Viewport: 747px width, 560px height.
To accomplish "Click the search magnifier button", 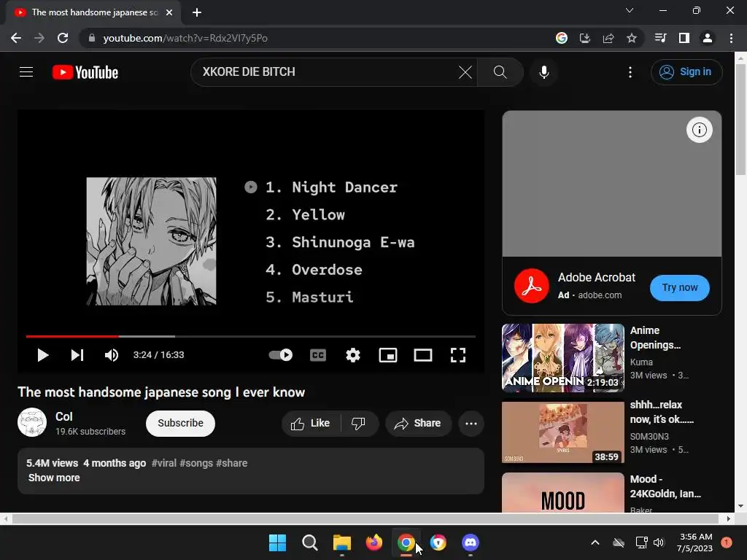I will click(x=500, y=72).
